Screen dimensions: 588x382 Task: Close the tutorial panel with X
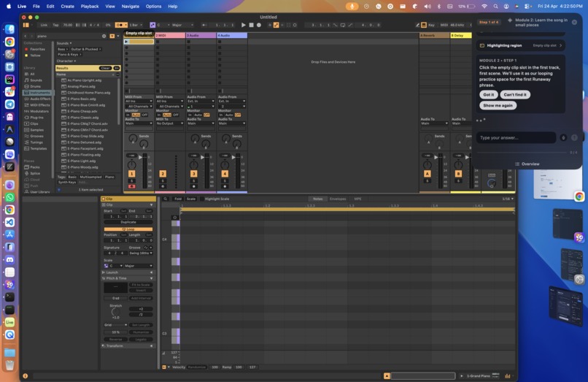[574, 22]
